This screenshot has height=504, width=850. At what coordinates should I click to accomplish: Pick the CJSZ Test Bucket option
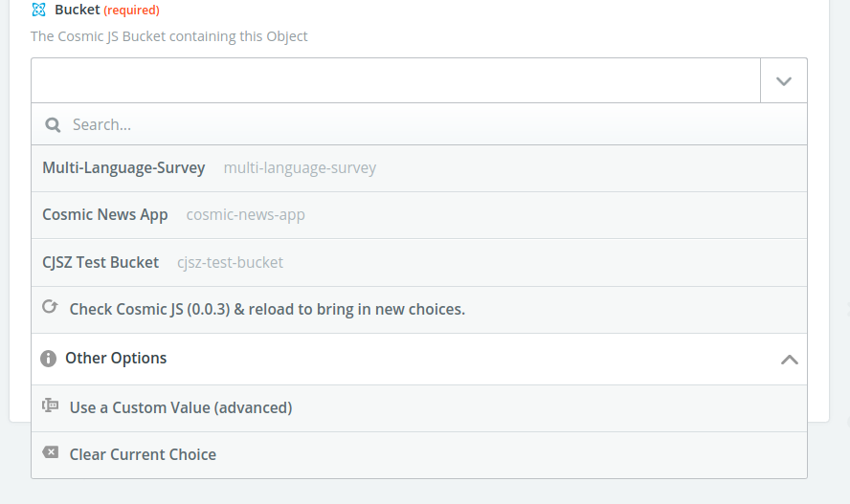click(x=101, y=262)
